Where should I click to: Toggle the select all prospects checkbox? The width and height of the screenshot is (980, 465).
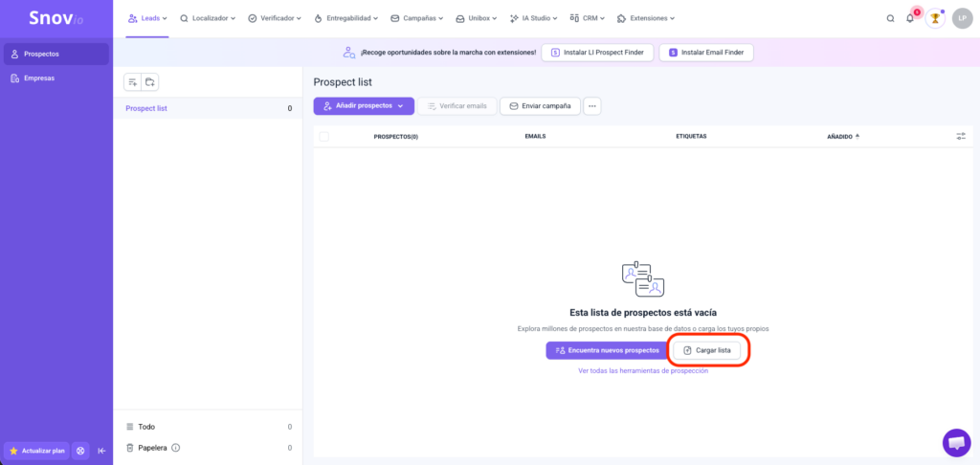323,137
